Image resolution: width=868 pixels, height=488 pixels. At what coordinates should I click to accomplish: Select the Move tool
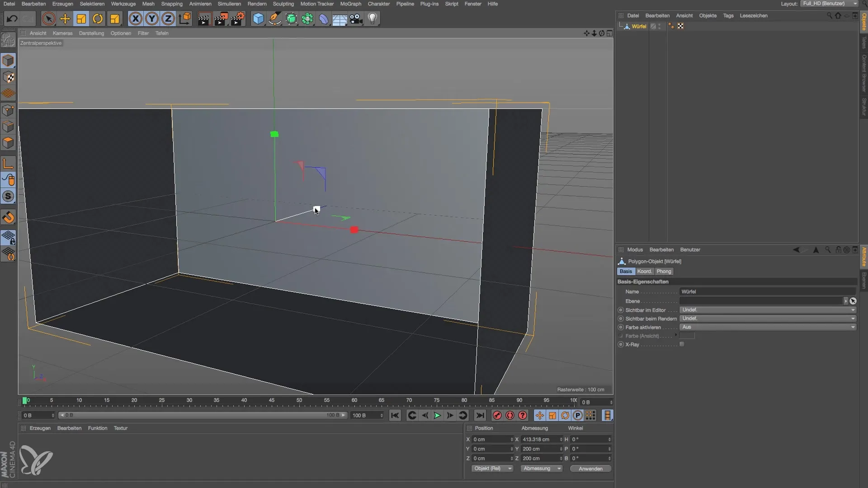tap(65, 19)
